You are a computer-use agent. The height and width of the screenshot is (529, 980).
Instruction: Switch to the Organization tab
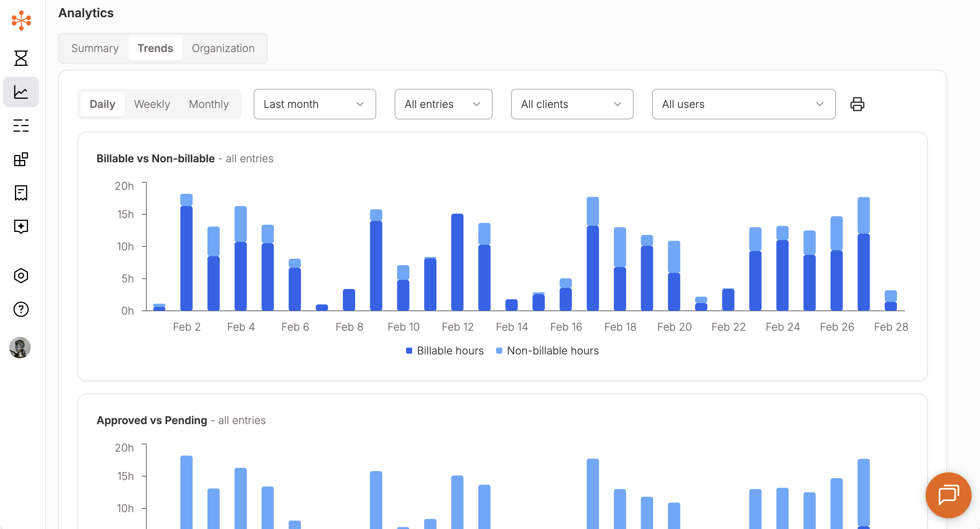click(223, 48)
